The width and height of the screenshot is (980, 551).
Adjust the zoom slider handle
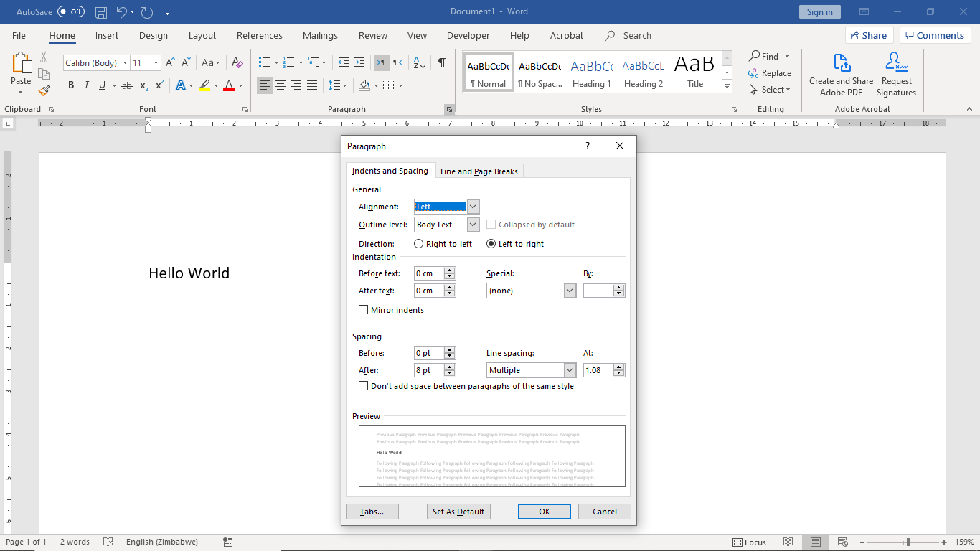point(908,542)
